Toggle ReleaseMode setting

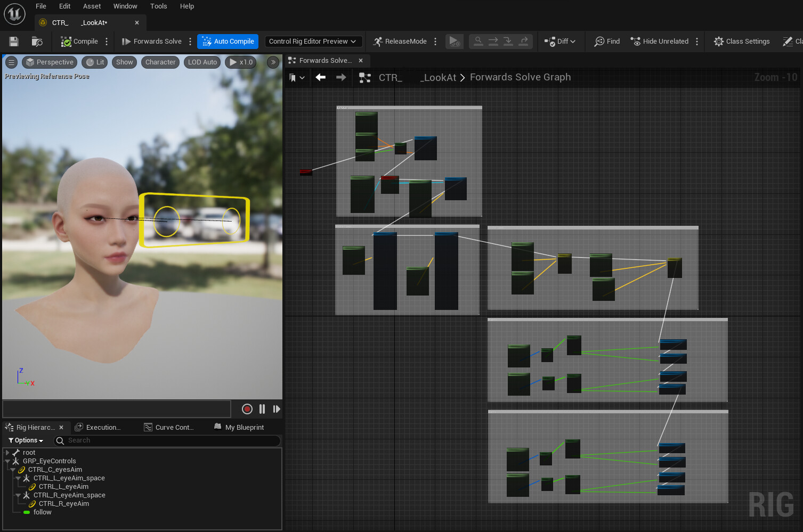400,42
